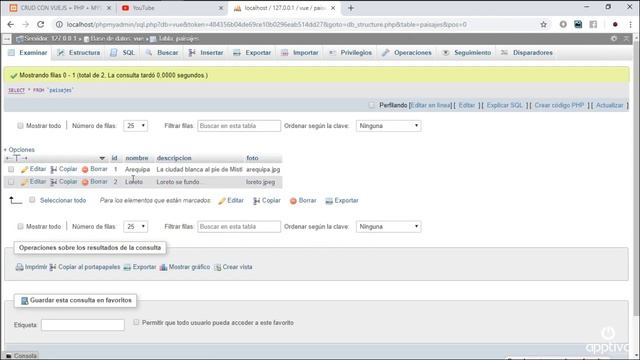Open the Privilegios tab
Image resolution: width=640 pixels, height=360 pixels.
[x=351, y=53]
